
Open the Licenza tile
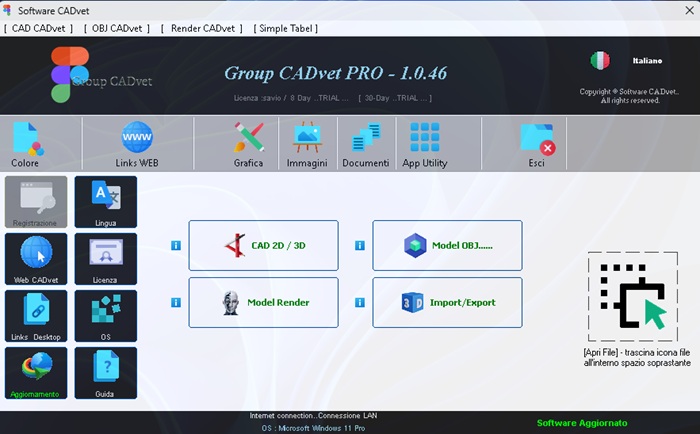[106, 259]
